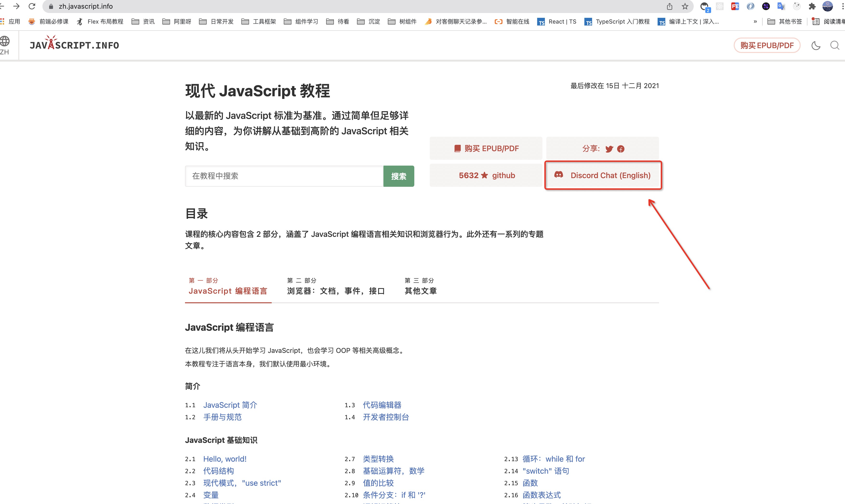
Task: Expand the bookmarks overflow chevron
Action: [x=755, y=21]
